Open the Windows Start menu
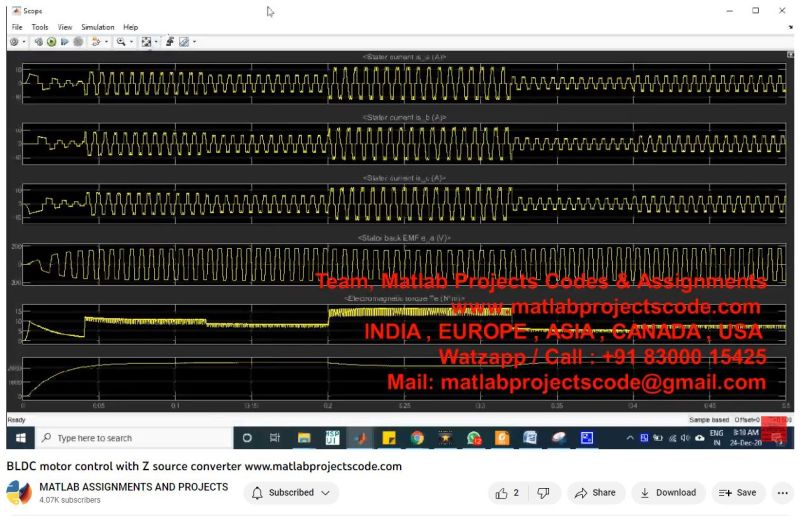800x516 pixels. [x=20, y=438]
